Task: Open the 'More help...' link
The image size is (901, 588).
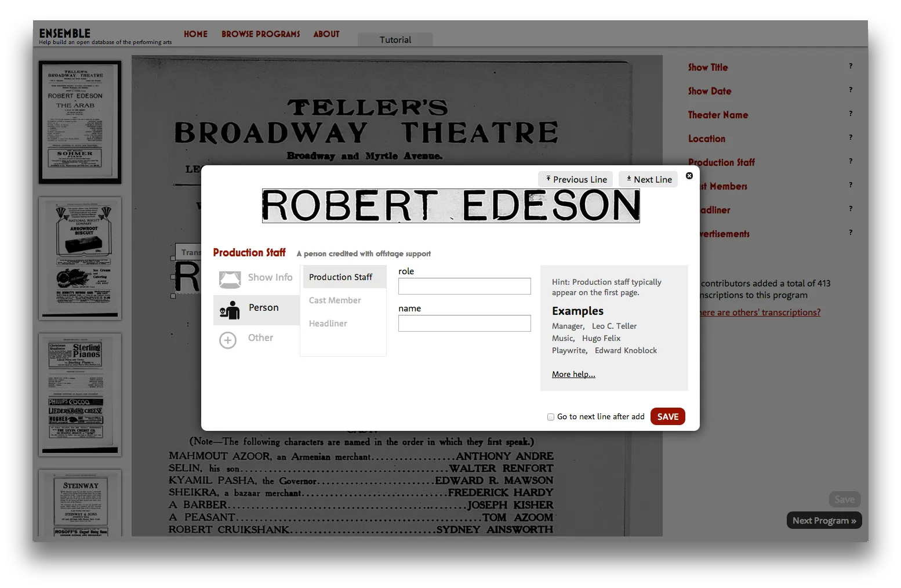Action: [573, 374]
